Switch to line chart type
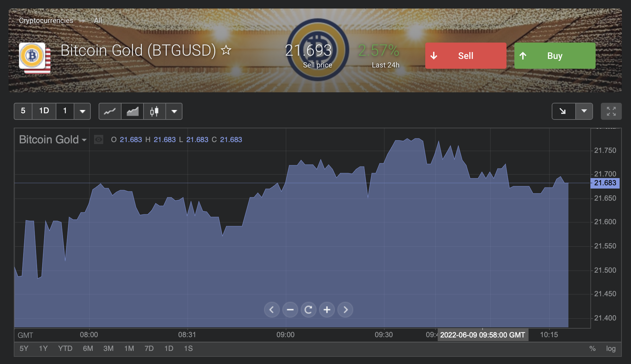Viewport: 631px width, 364px height. (110, 111)
